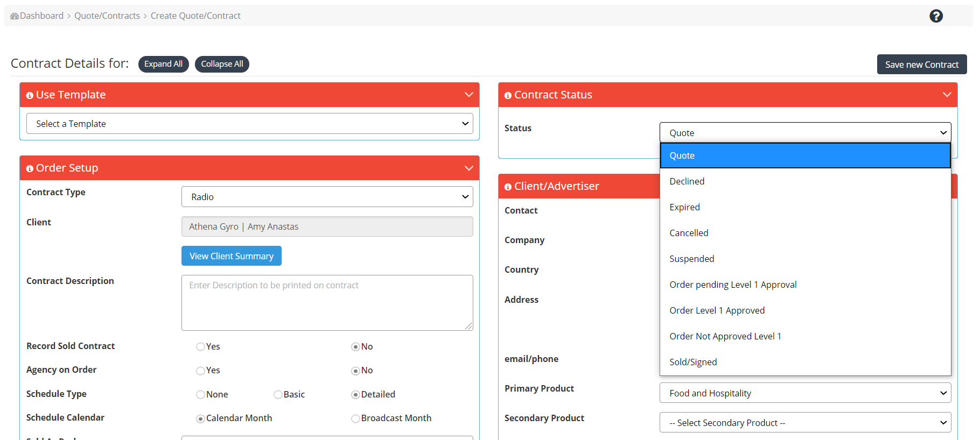
Task: Click the Expand All button
Action: (163, 64)
